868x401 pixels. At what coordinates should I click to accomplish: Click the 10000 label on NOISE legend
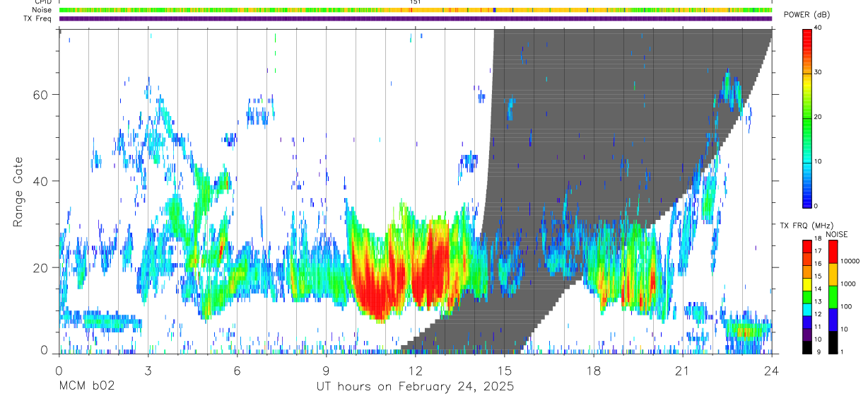point(851,261)
